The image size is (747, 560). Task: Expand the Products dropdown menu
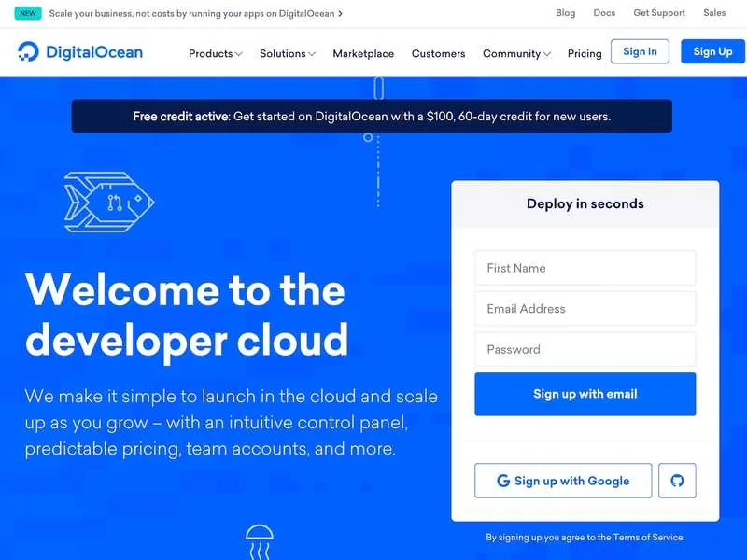[x=215, y=53]
